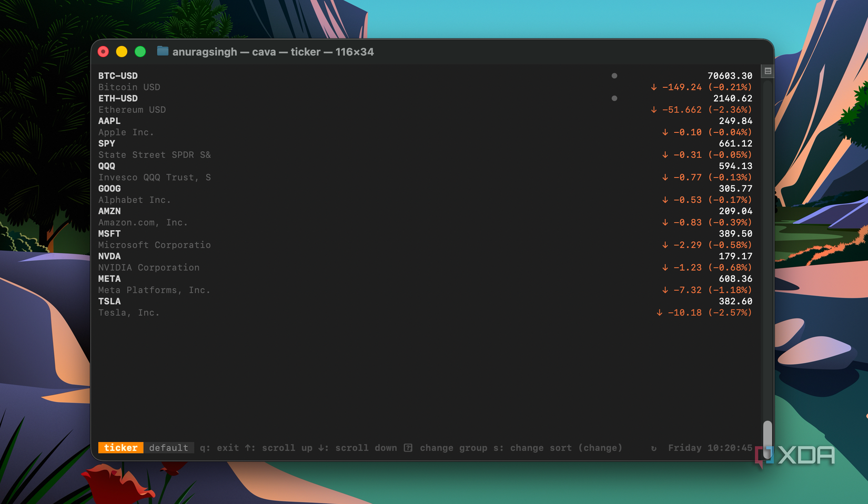Image resolution: width=868 pixels, height=504 pixels.
Task: Click the SPY ticker symbol
Action: (107, 143)
